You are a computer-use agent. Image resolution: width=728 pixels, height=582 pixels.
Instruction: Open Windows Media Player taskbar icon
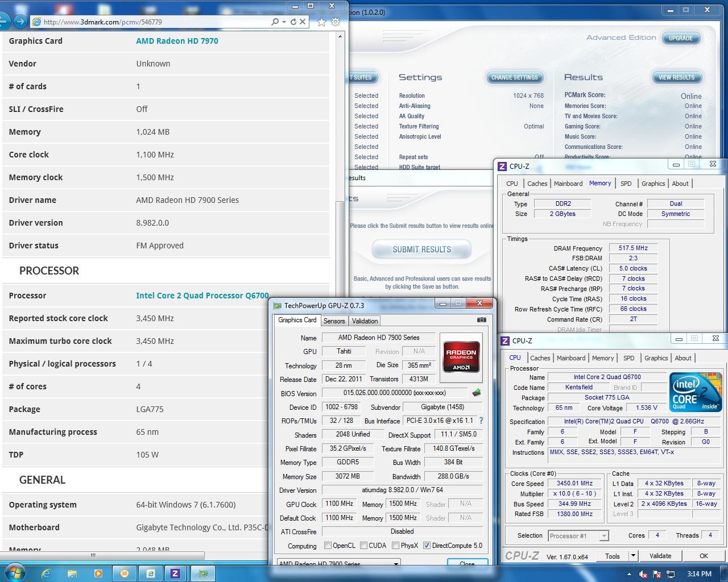(98, 573)
